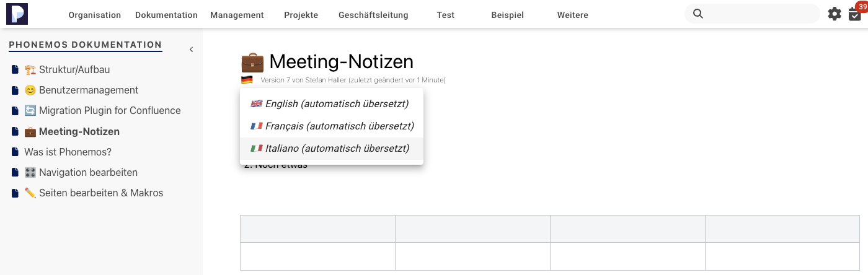Open the Phonemos Dokumentation heading link
The image size is (868, 275).
[x=86, y=45]
